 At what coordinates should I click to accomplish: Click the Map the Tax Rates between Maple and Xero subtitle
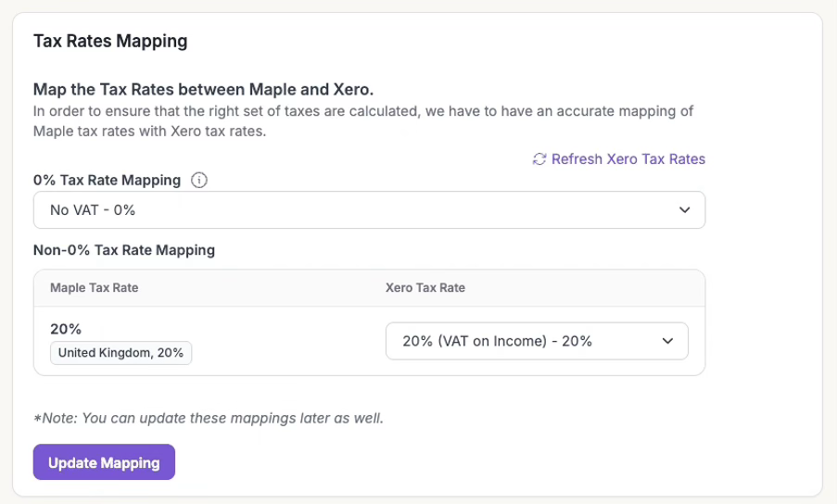[203, 90]
